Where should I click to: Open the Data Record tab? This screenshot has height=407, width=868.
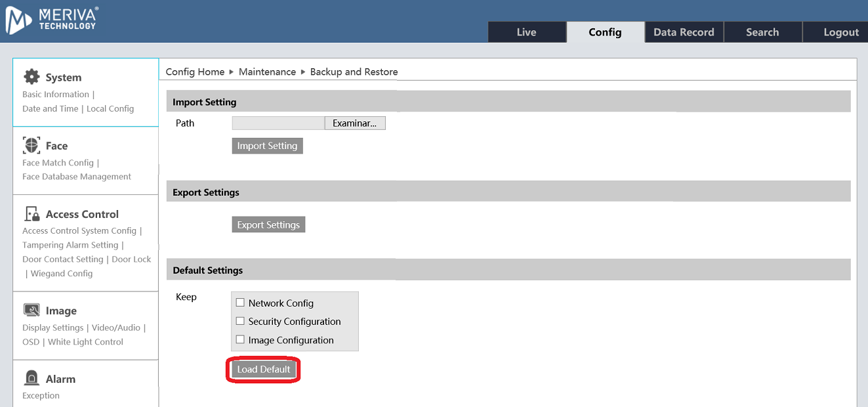click(684, 32)
